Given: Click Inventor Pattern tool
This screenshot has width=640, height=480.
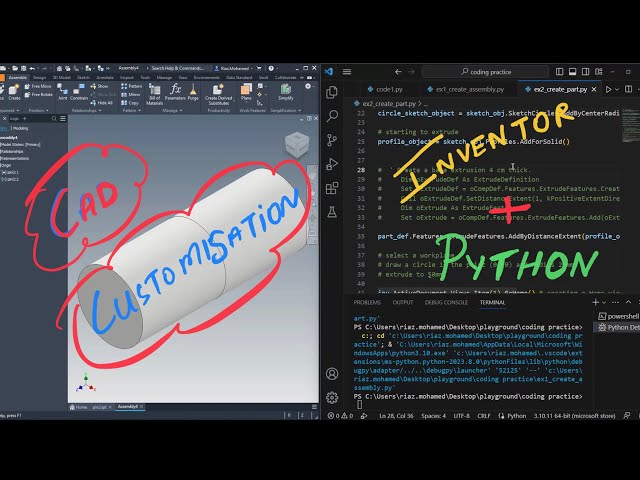Looking at the screenshot, I should tap(131, 86).
